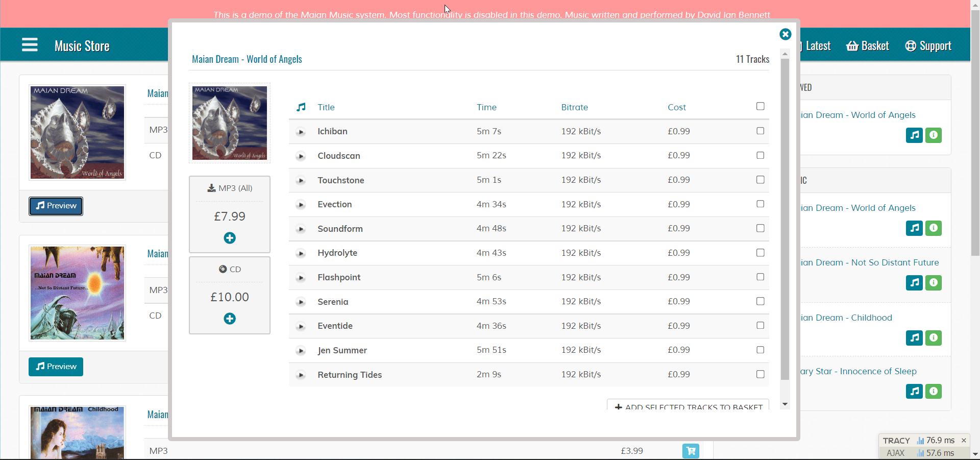Preview tracks for sidebar Childhood album

tap(914, 338)
